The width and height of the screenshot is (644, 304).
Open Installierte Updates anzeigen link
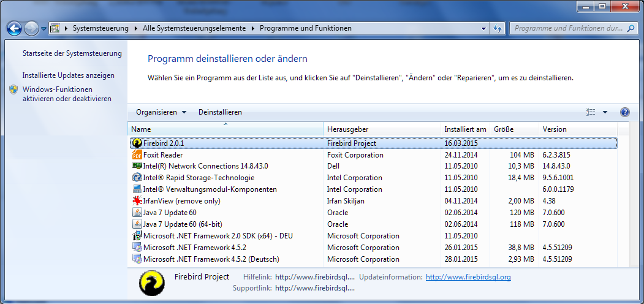(69, 75)
